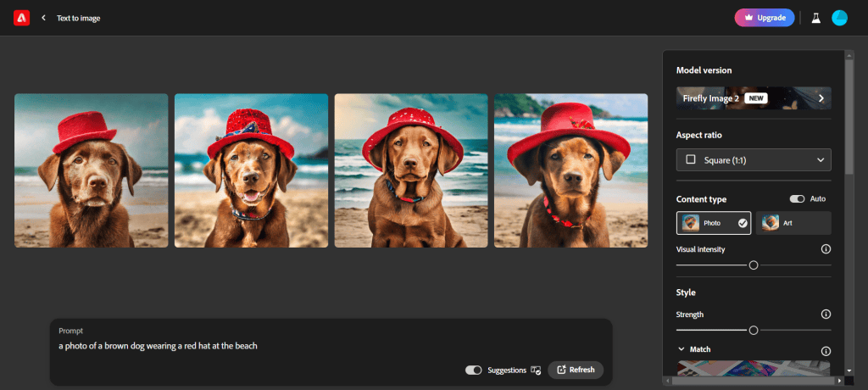The width and height of the screenshot is (868, 390).
Task: Toggle the Suggestions switch
Action: tap(473, 370)
